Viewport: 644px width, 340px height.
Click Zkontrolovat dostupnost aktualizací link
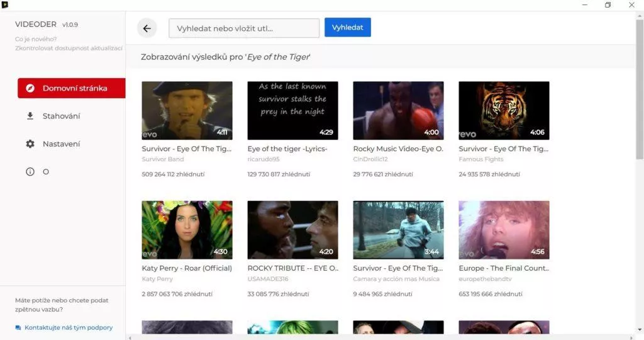69,48
